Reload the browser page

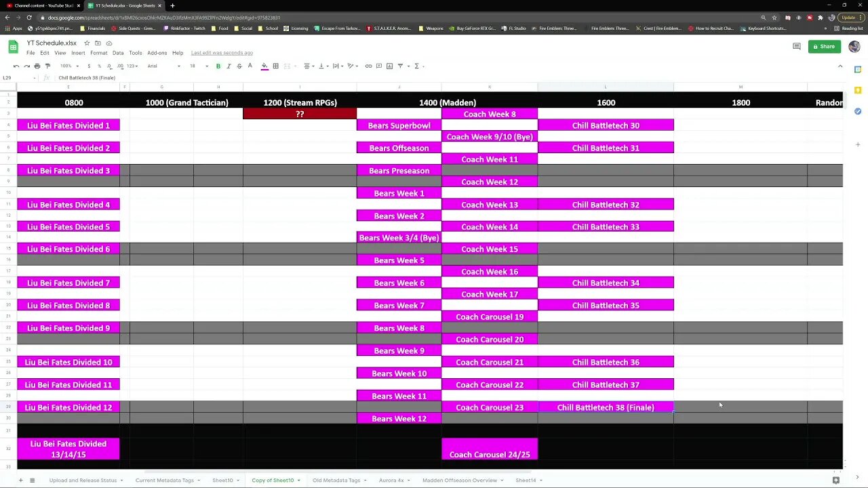(28, 18)
